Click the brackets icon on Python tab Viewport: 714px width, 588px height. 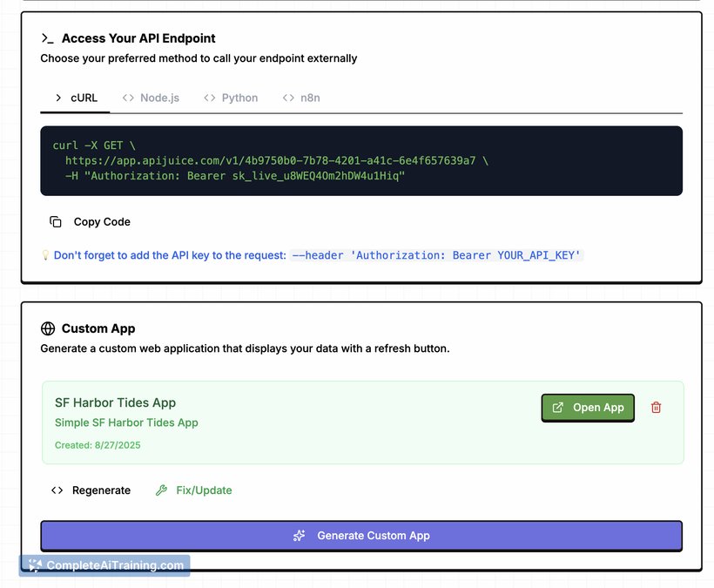pos(210,98)
